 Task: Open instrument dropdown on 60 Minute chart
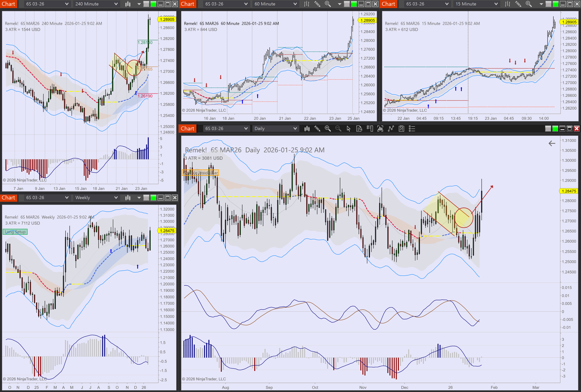(246, 4)
